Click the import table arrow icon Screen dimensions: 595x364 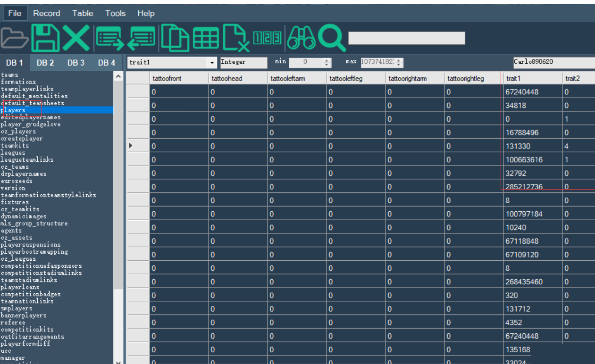click(x=142, y=38)
